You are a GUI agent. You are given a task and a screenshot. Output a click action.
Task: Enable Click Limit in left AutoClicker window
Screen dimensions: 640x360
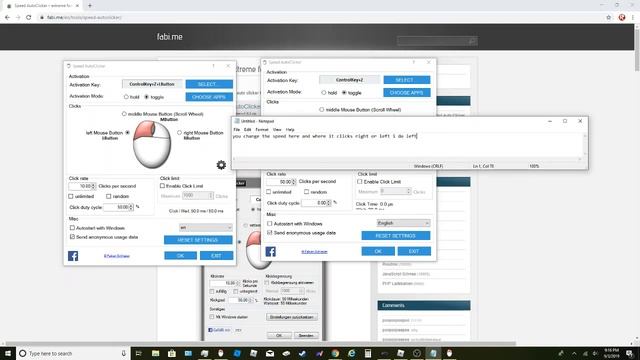[162, 186]
